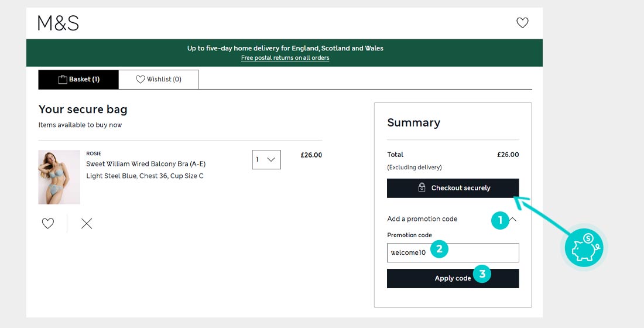Open 'Free postal returns on all orders' link

click(285, 58)
